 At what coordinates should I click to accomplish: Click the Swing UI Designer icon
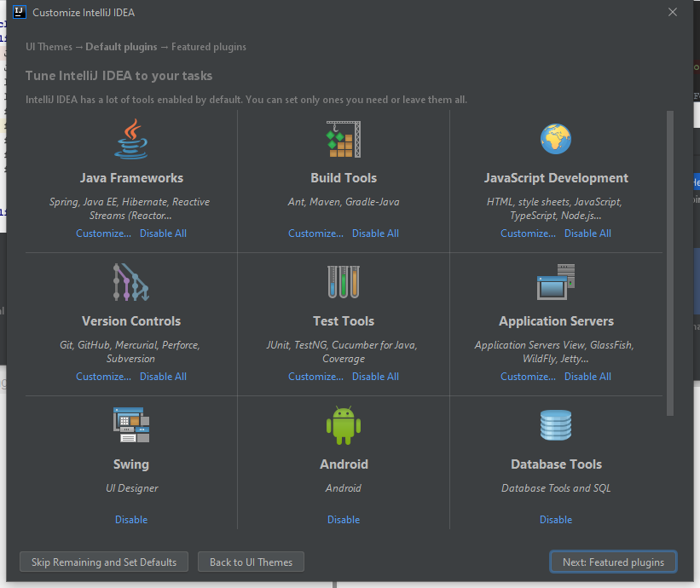[x=131, y=425]
